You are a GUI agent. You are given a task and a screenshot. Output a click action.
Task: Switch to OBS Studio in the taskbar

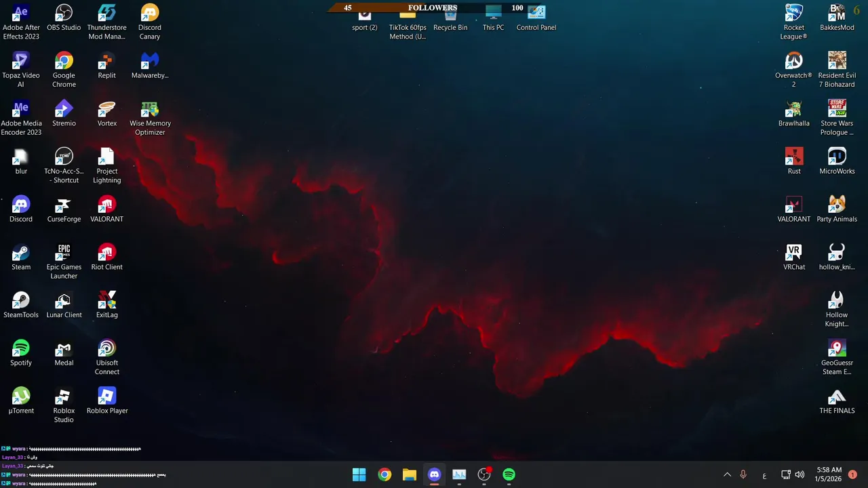click(x=484, y=474)
